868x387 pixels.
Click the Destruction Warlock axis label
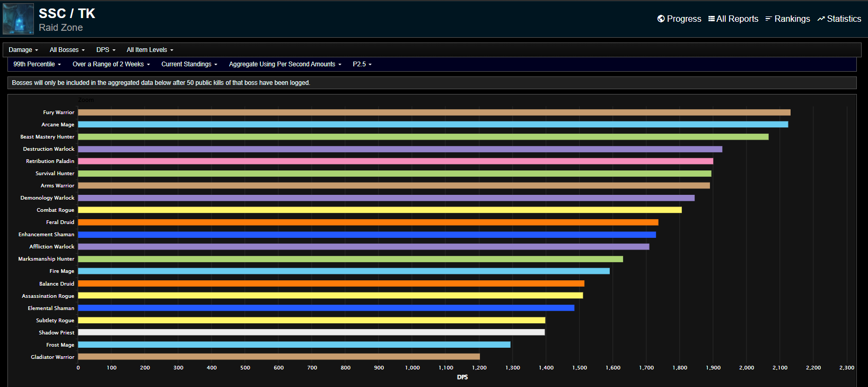pos(49,149)
